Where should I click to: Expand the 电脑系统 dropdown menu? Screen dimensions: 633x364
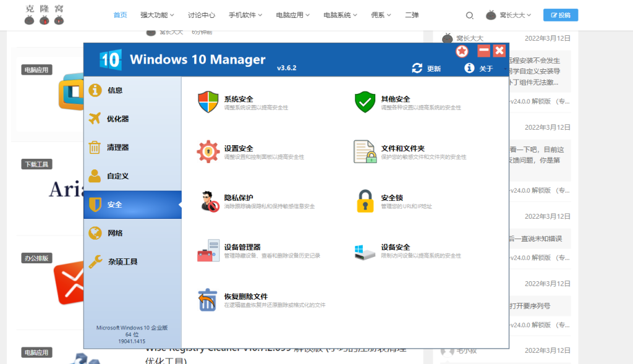click(340, 15)
